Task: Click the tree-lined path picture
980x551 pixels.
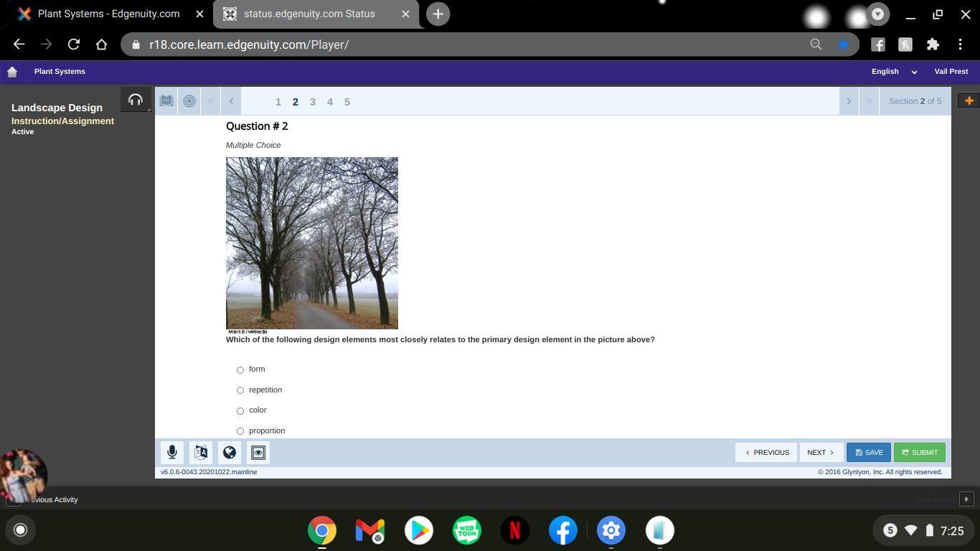Action: click(312, 243)
